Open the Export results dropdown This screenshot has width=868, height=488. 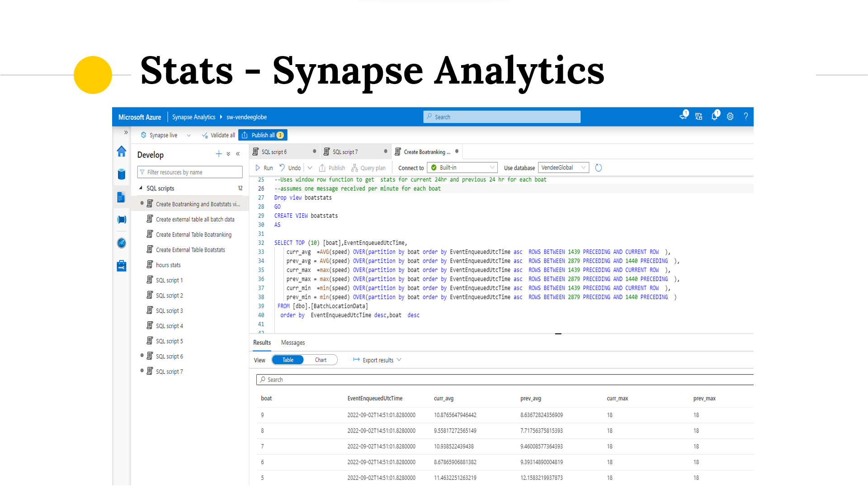click(377, 360)
